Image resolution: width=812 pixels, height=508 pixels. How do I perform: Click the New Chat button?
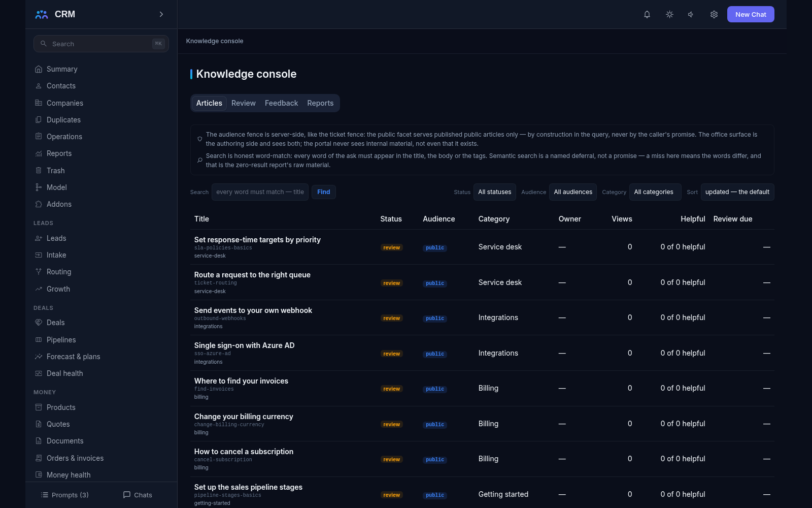tap(751, 14)
